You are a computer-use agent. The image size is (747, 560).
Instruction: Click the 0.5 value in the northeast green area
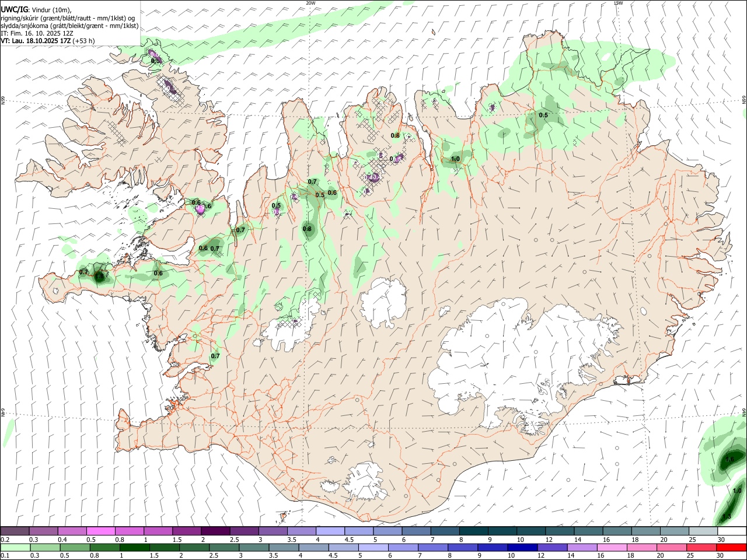(543, 115)
